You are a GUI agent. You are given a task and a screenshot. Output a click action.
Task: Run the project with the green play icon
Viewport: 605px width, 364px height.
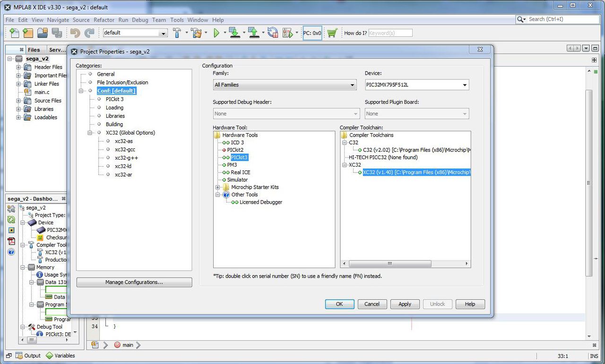(216, 33)
